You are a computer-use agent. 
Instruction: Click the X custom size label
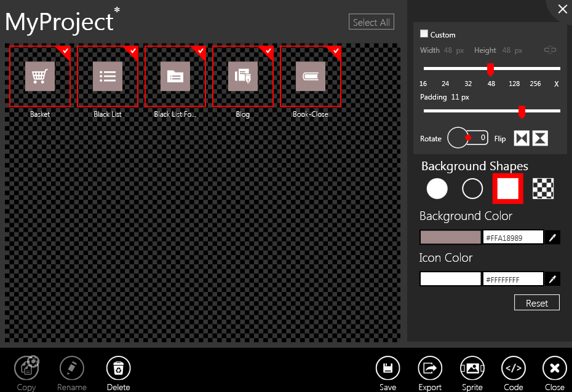[x=556, y=84]
